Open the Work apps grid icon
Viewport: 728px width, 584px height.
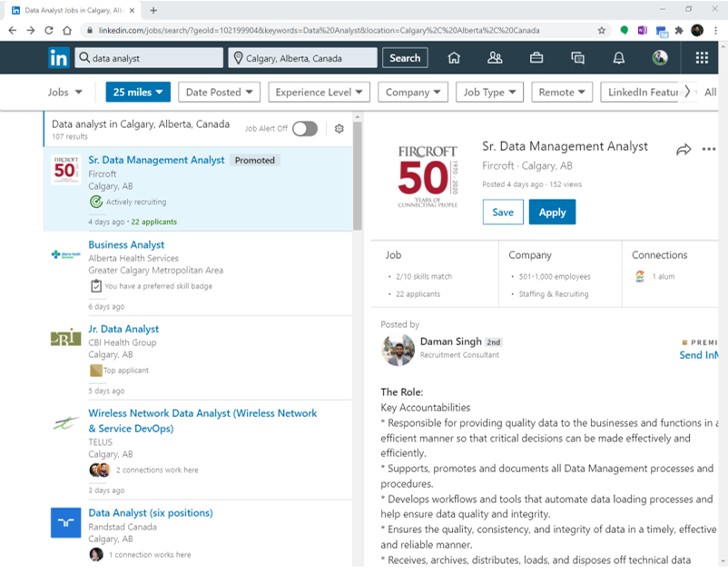[x=702, y=57]
